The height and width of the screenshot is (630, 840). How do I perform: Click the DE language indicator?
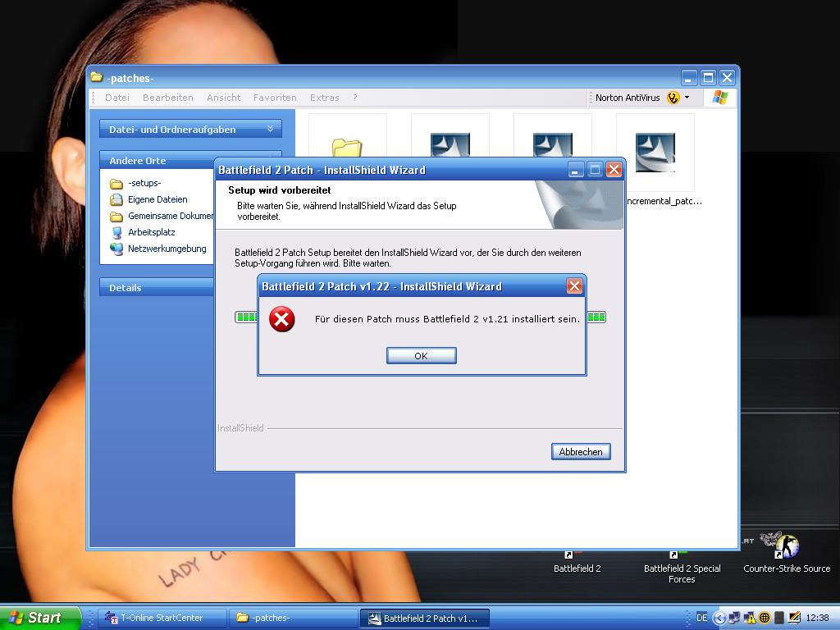(701, 618)
